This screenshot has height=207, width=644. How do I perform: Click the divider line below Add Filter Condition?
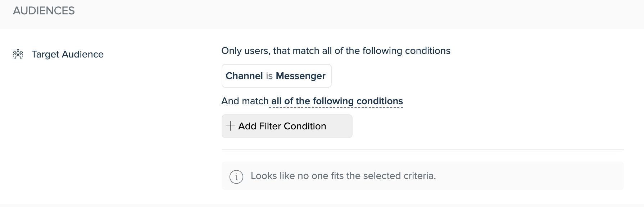click(422, 150)
